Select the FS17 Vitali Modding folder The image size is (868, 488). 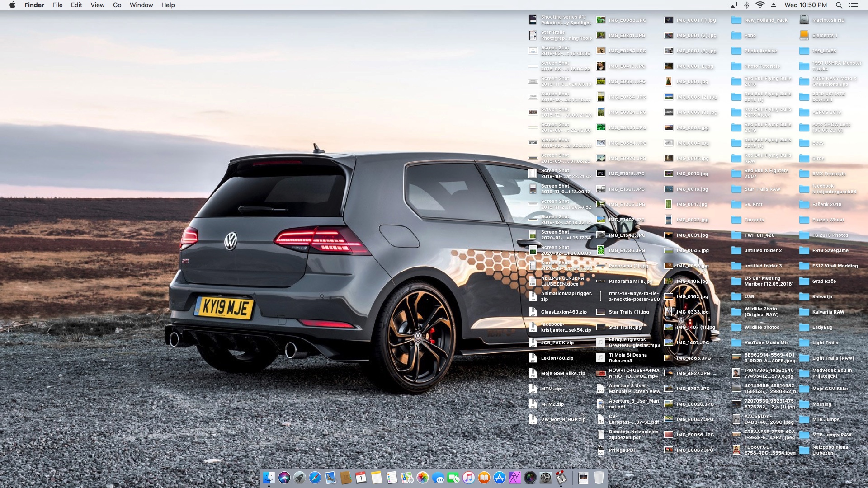click(829, 266)
